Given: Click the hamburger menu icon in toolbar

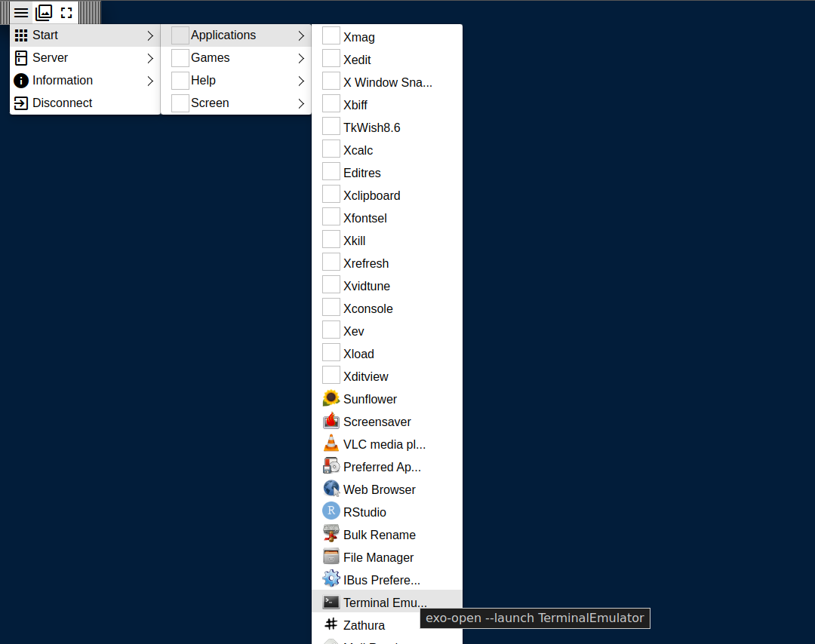Looking at the screenshot, I should pos(21,13).
